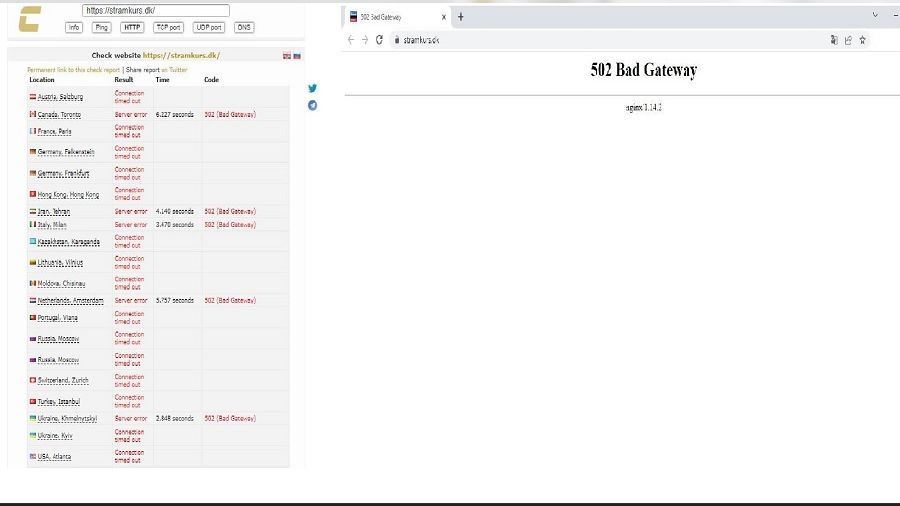Switch language with the Russian flag icon
The image size is (900, 506).
(x=297, y=56)
